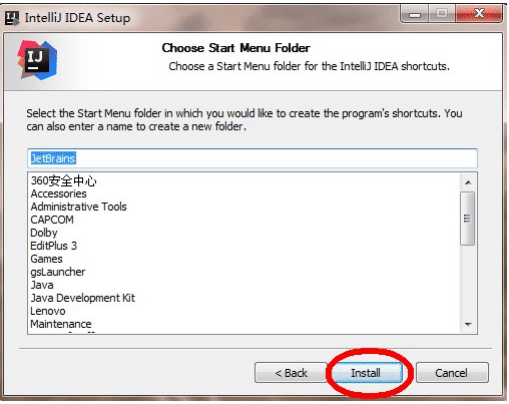Click the IntelliJ IDEA title bar icon
509x404 pixels.
pyautogui.click(x=12, y=18)
